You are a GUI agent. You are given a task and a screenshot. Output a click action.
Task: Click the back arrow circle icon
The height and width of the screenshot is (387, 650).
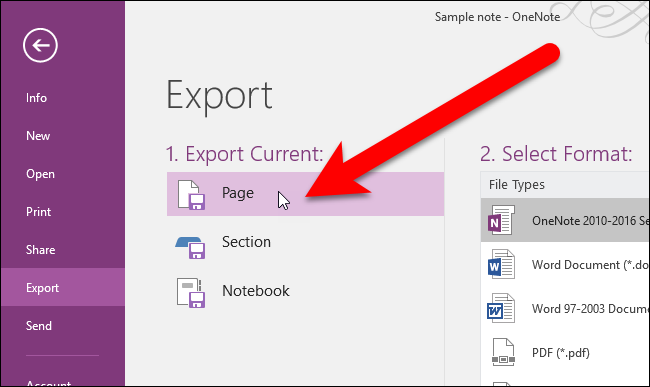click(x=40, y=45)
